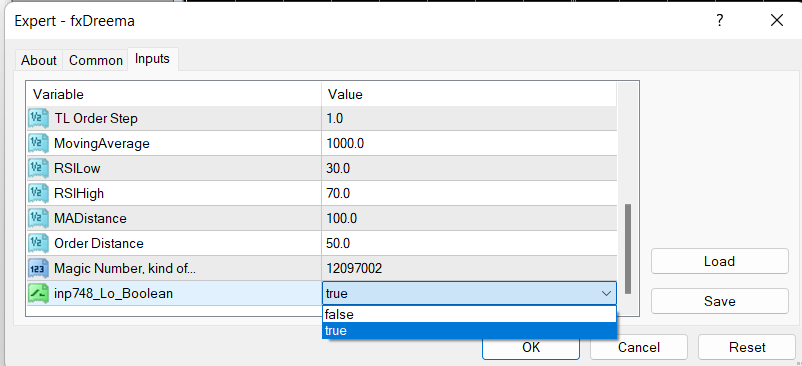The width and height of the screenshot is (802, 366).
Task: Choose false in the boolean dropdown list
Action: coord(469,314)
